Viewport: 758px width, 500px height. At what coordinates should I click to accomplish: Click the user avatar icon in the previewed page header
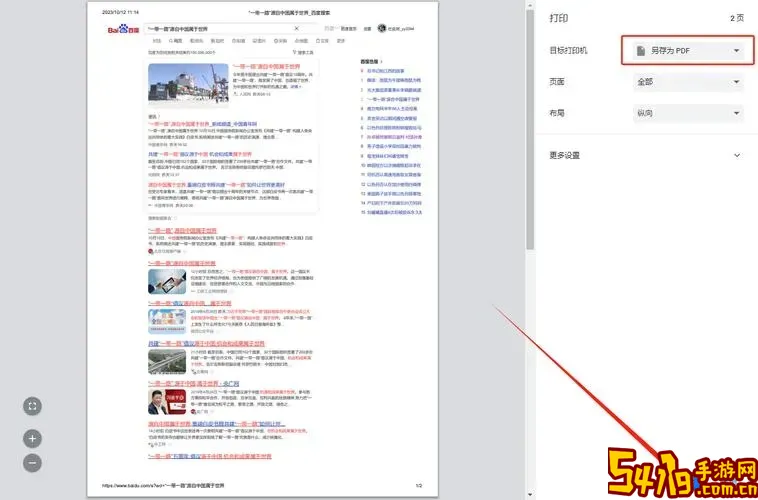point(382,29)
